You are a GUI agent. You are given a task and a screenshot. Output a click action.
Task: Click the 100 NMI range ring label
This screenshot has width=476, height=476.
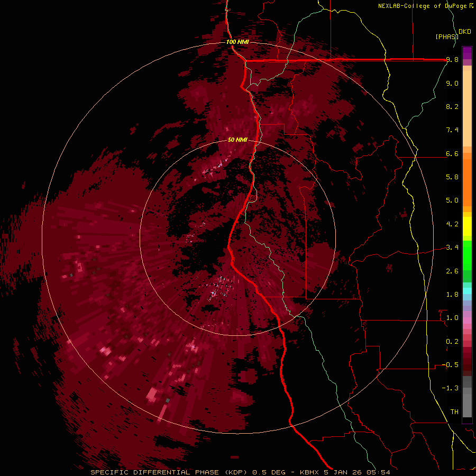click(x=237, y=42)
